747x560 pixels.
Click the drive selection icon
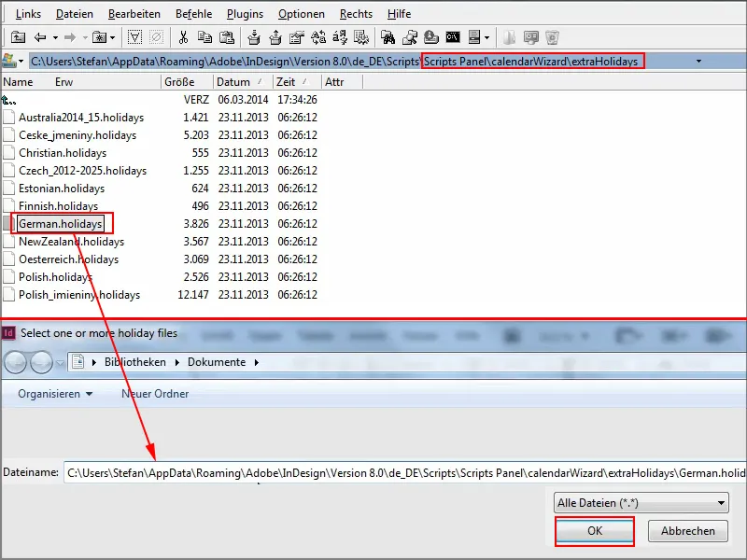tap(8, 61)
